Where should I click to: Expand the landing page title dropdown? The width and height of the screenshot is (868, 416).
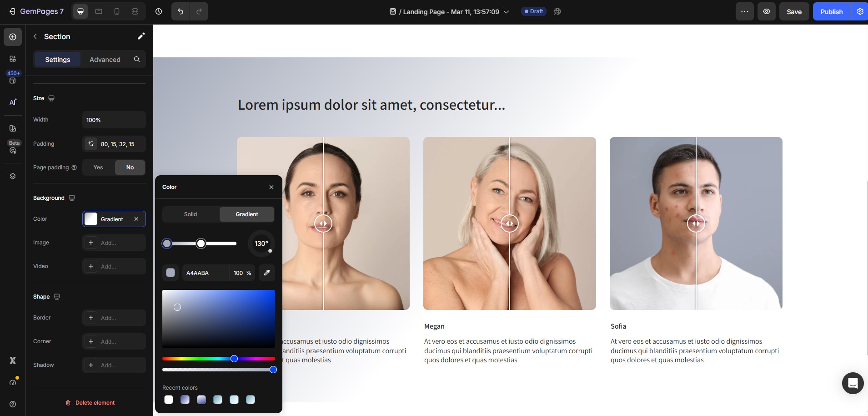506,12
